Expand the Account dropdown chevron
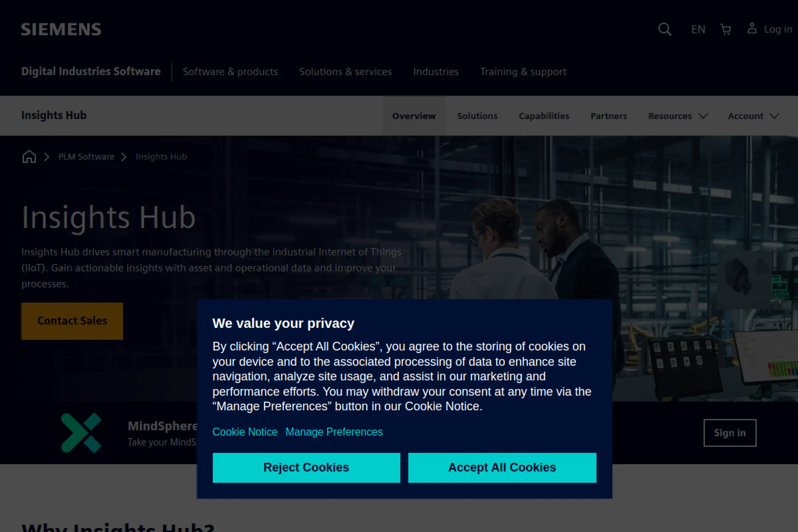The image size is (798, 532). 774,116
